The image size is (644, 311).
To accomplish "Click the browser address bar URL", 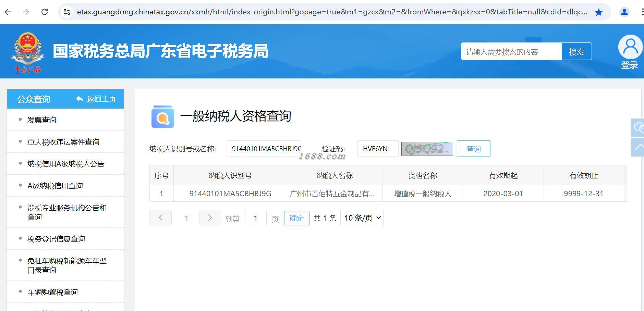I will tap(332, 12).
